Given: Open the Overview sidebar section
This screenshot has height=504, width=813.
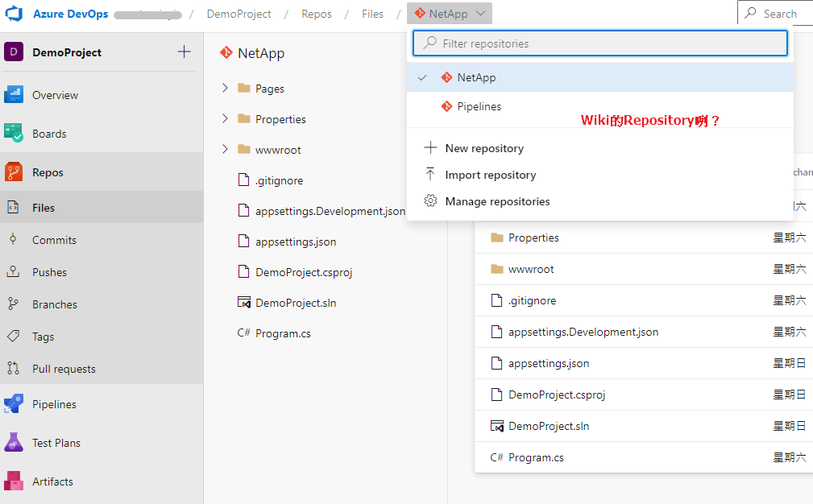Looking at the screenshot, I should pos(102,95).
